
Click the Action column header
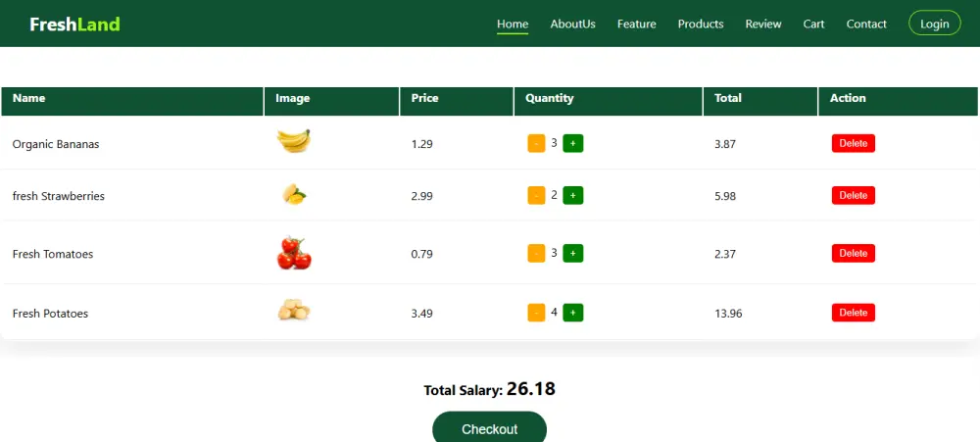(x=898, y=101)
